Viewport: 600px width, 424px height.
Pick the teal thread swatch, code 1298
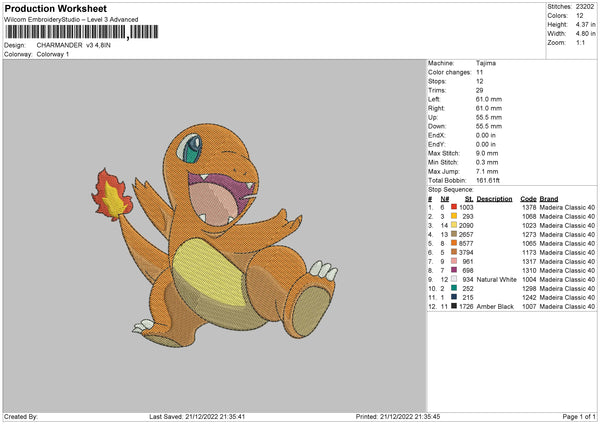point(455,288)
